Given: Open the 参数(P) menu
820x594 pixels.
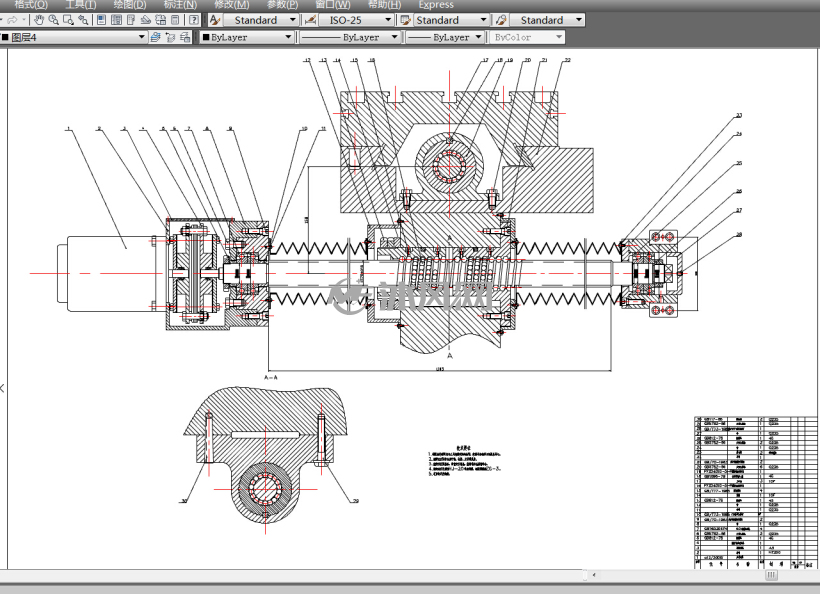Looking at the screenshot, I should [x=282, y=5].
